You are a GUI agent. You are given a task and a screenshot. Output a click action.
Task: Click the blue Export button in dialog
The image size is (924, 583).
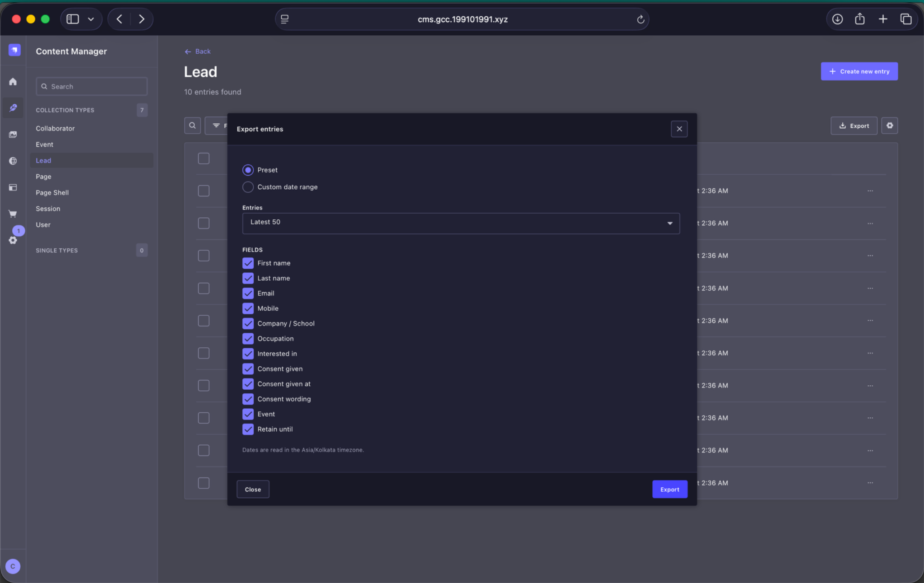pos(669,489)
